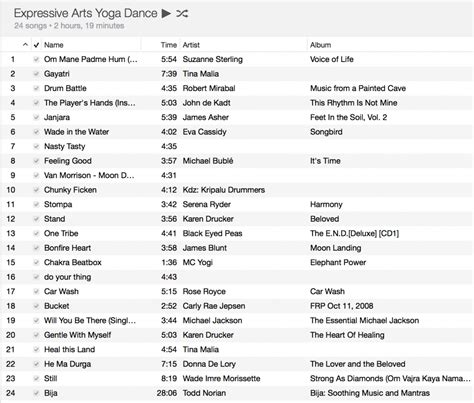The height and width of the screenshot is (403, 474).
Task: Play the Expressive Arts Yoga Dance playlist
Action: [x=166, y=13]
